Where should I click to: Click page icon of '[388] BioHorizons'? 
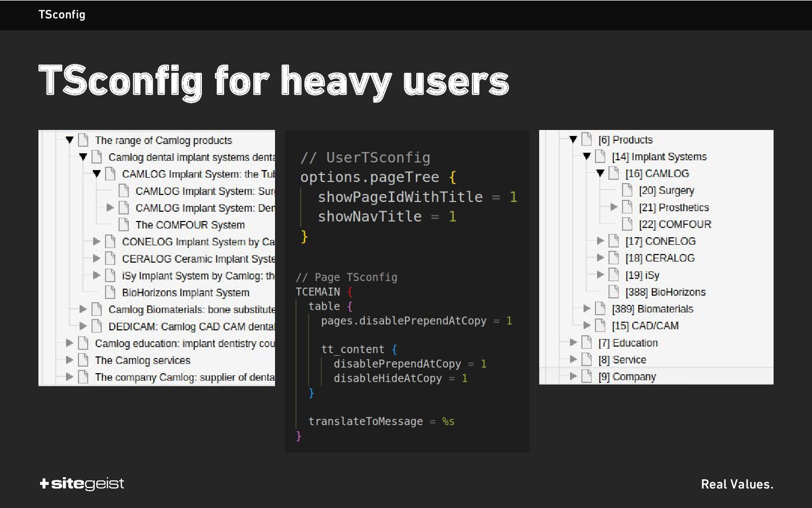tap(614, 291)
